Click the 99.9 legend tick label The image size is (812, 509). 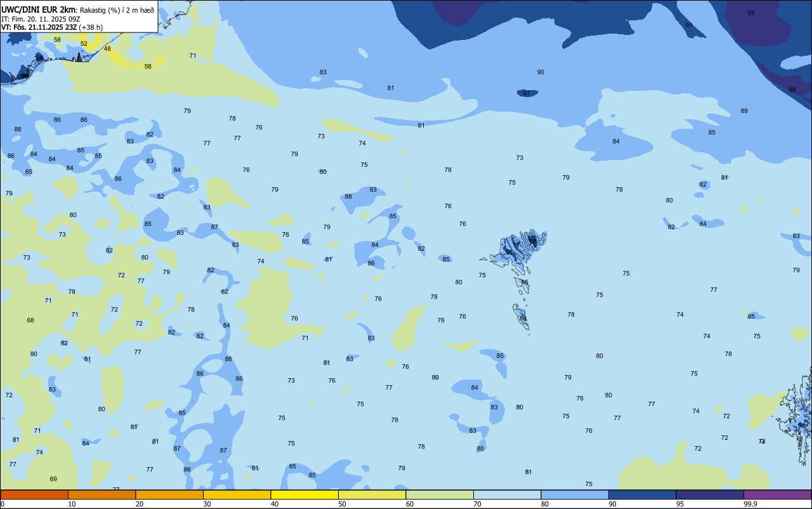[750, 504]
